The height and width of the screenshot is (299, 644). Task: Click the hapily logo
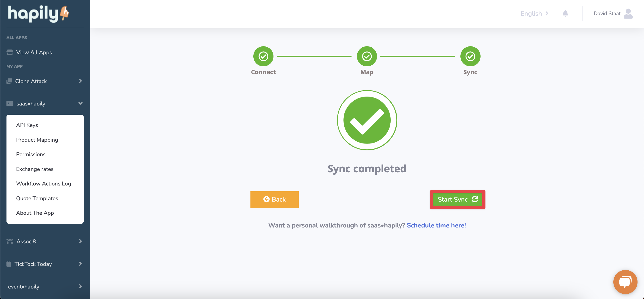point(38,14)
